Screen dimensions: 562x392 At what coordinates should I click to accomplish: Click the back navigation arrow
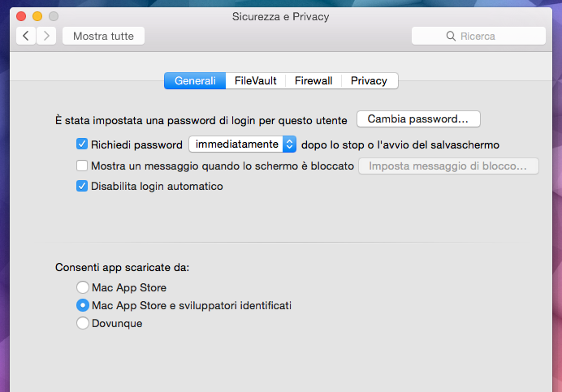[26, 36]
